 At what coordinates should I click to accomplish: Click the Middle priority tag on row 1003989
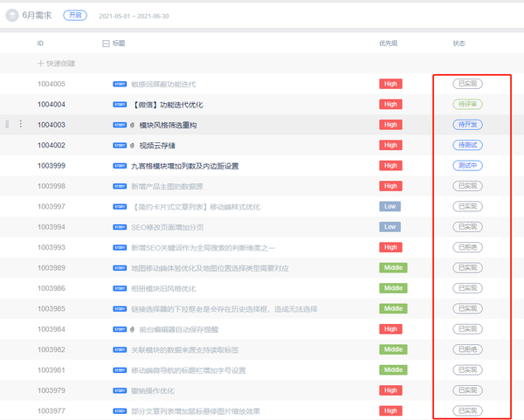[393, 267]
